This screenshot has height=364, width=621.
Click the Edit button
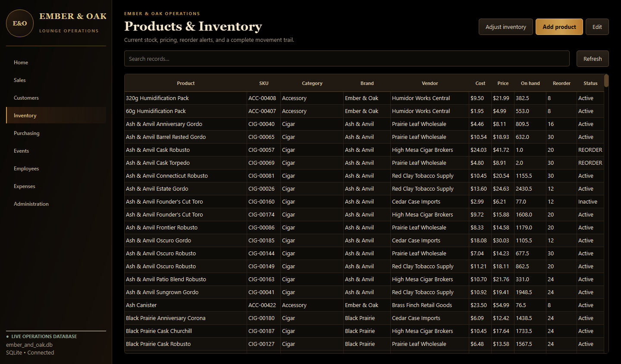click(x=597, y=27)
